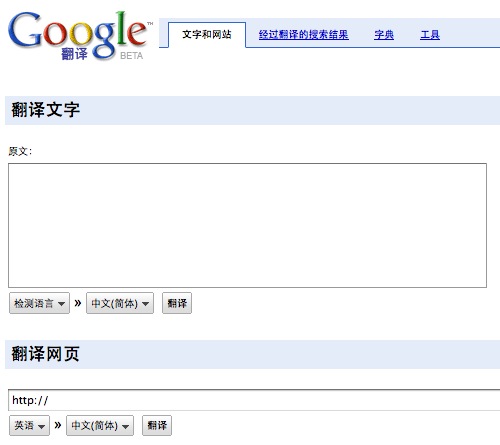Go to the 字典 link

pos(384,35)
